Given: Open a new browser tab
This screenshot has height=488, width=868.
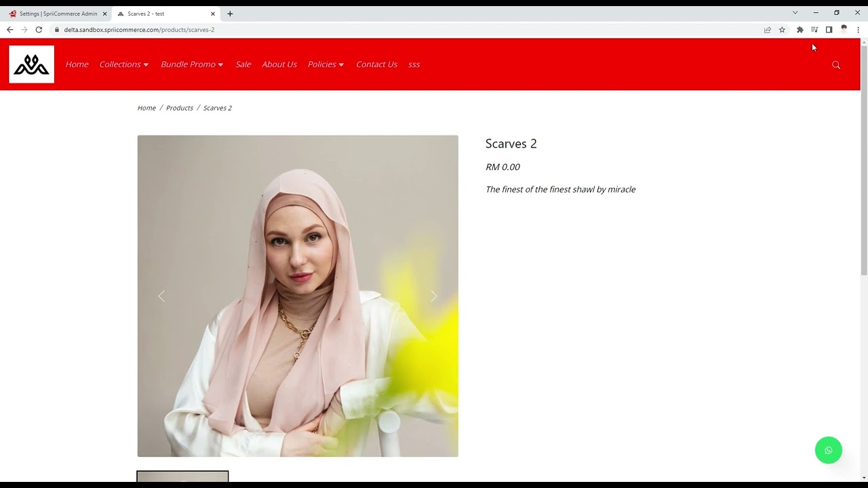Looking at the screenshot, I should pos(230,14).
